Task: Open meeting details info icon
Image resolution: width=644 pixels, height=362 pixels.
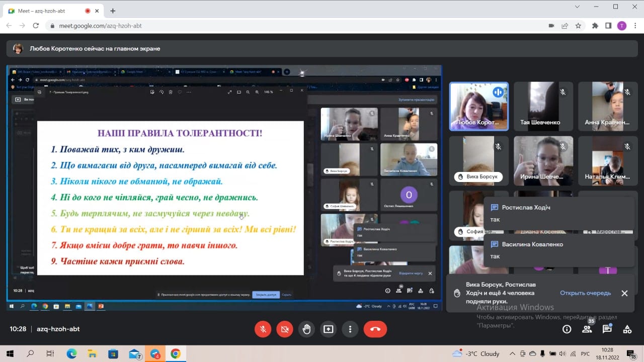Action: click(567, 329)
